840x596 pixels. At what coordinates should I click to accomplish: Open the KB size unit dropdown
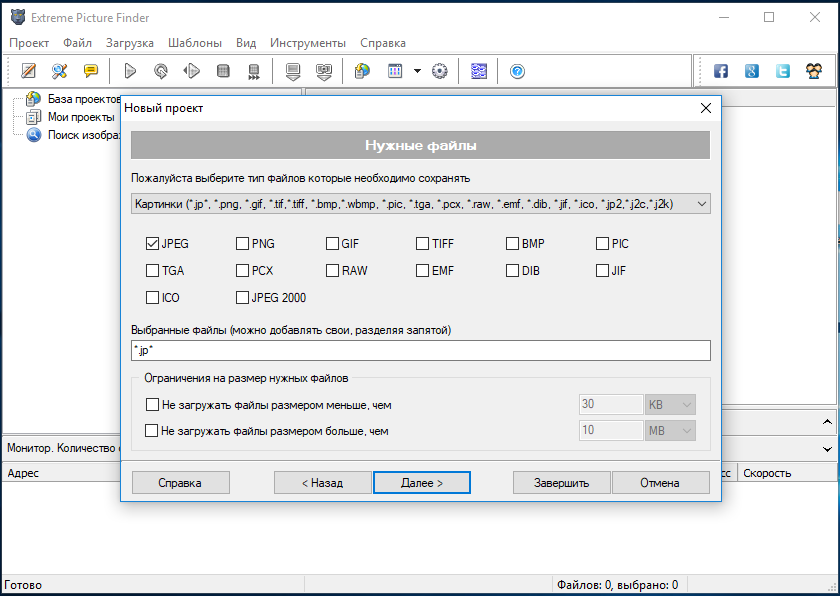point(671,405)
